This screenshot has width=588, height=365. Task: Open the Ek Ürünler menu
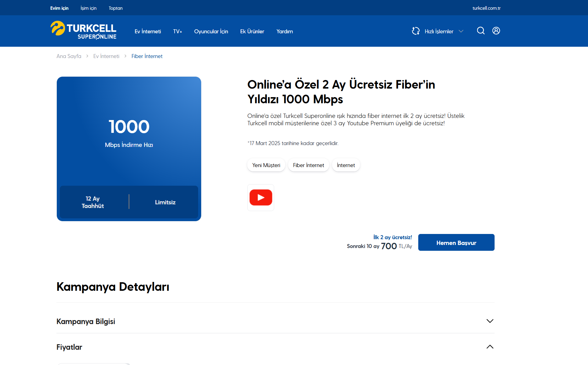[x=252, y=31]
